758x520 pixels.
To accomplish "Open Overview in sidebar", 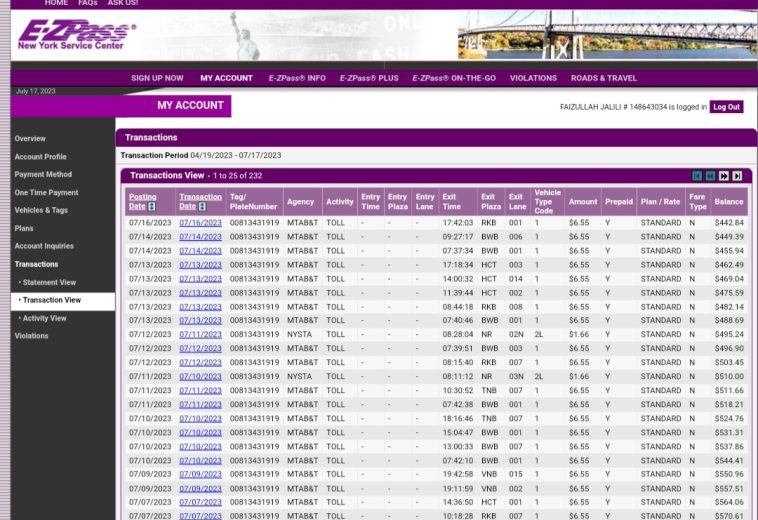I will pos(30,139).
